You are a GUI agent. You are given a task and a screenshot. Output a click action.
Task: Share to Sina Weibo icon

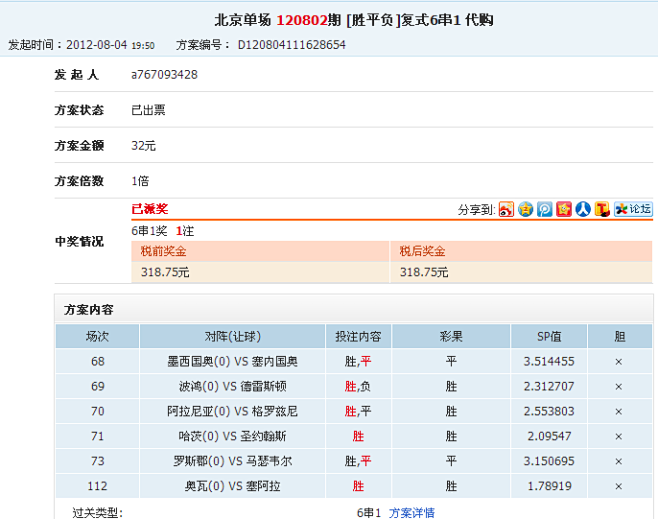pyautogui.click(x=506, y=209)
